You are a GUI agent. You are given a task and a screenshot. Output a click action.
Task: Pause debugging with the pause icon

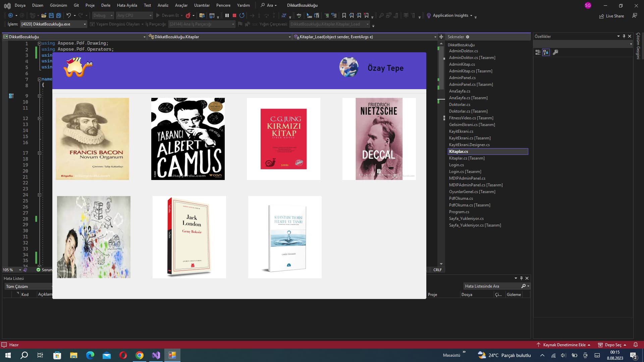click(x=227, y=15)
